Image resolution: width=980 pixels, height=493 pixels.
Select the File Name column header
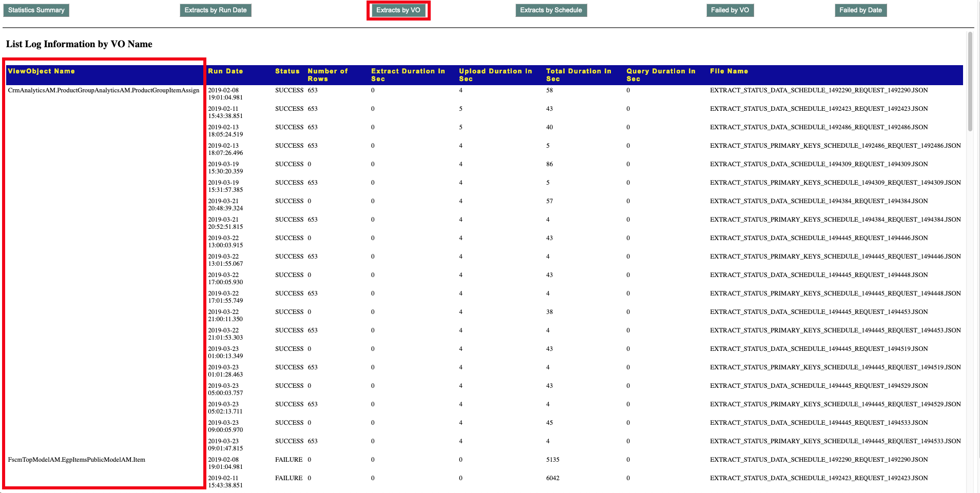coord(729,71)
